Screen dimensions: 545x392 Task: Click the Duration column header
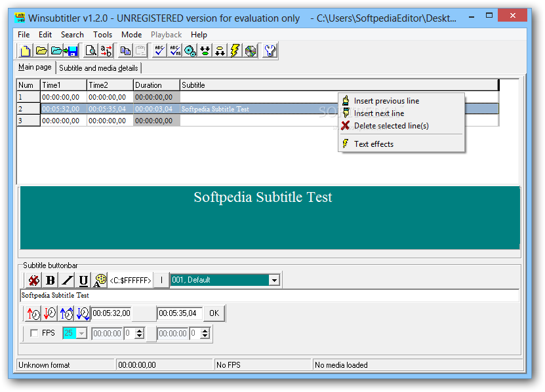[157, 85]
